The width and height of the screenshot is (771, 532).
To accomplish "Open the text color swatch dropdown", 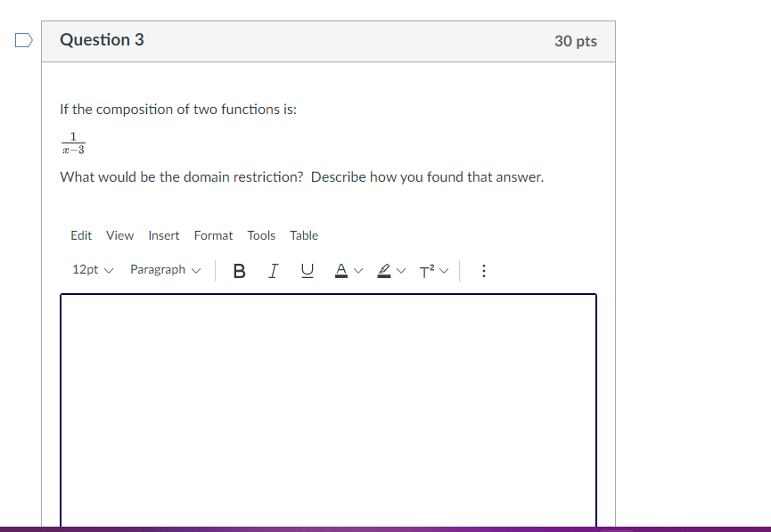I will click(x=360, y=270).
